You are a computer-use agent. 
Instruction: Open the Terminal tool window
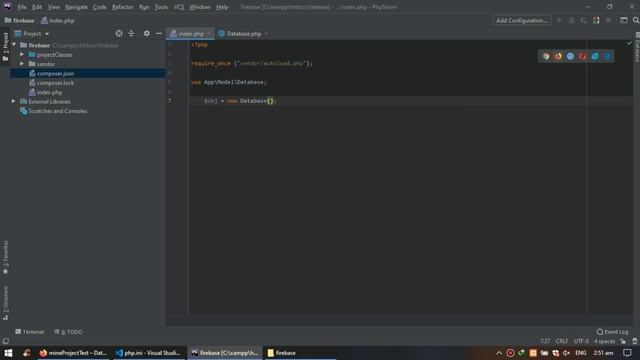point(29,332)
